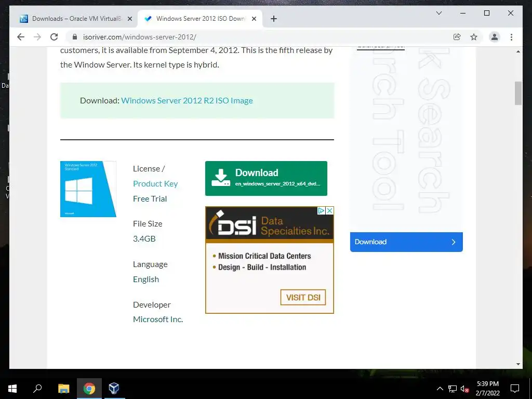Click the VISIT DSI ad button
Screen dimensions: 532x399
click(303, 297)
